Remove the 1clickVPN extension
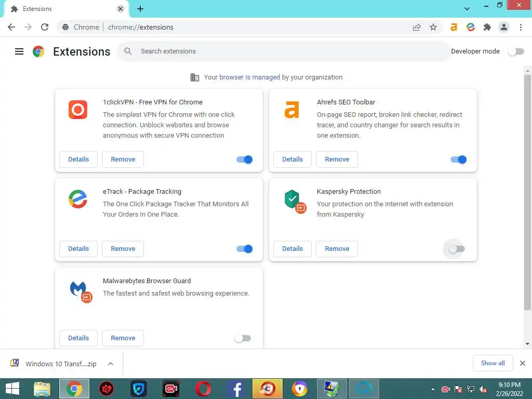532x399 pixels. click(x=123, y=159)
